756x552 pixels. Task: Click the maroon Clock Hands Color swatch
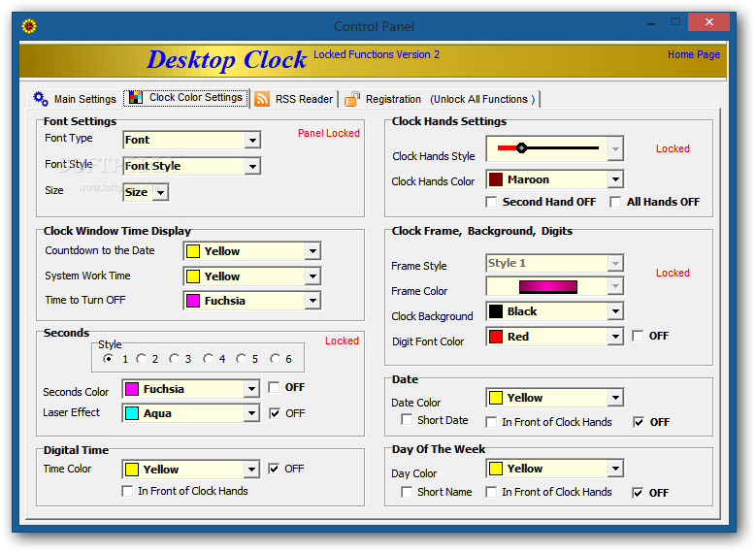[x=496, y=179]
